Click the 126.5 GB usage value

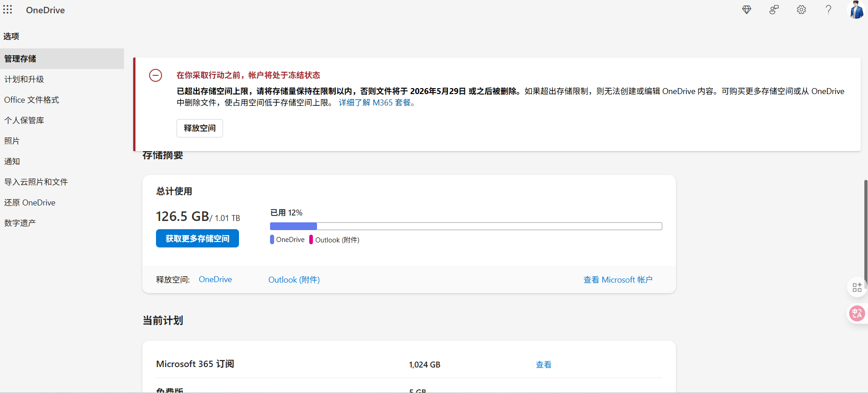tap(182, 216)
